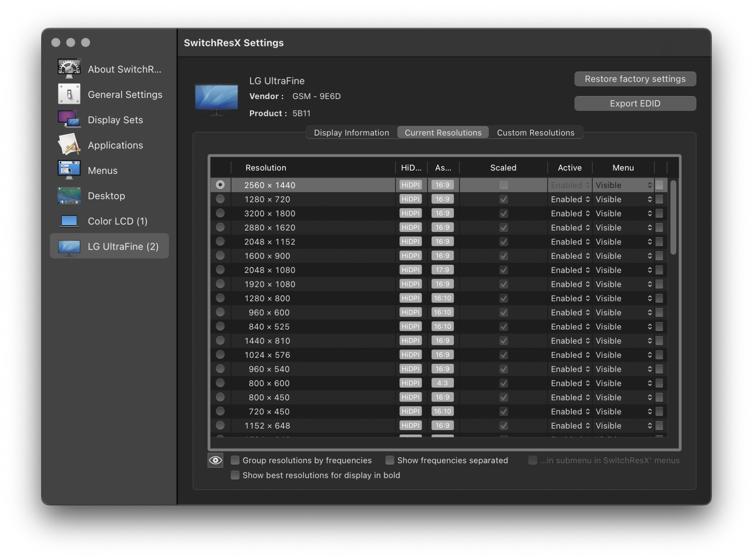Select the Color LCD (1) display icon
The image size is (753, 560).
pos(69,221)
